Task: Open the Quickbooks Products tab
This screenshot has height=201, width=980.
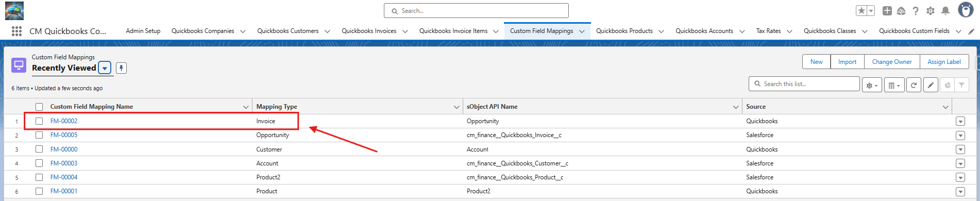Action: 624,31
